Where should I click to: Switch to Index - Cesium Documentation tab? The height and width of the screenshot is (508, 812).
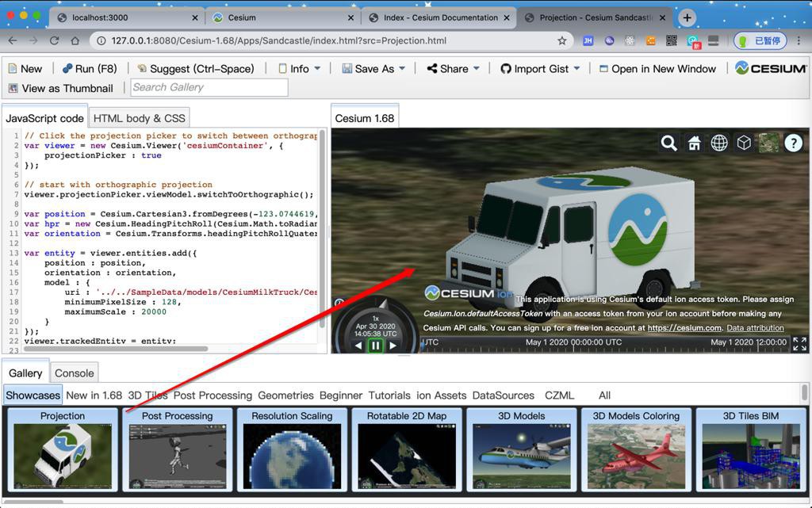(439, 17)
